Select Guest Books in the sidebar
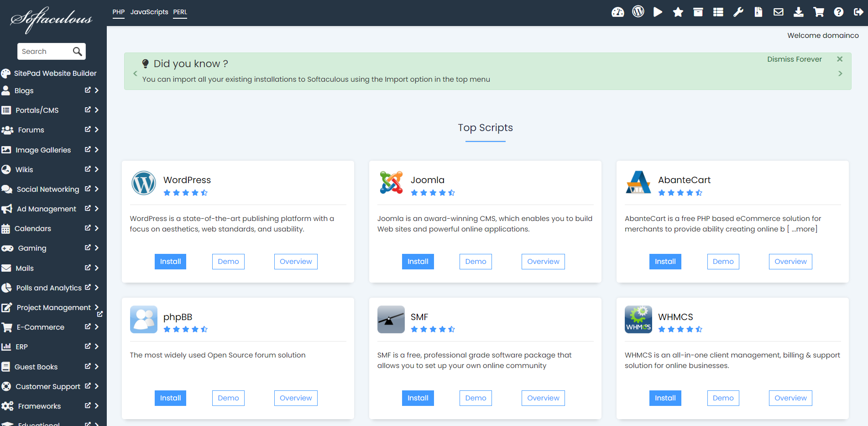868x426 pixels. (x=36, y=367)
